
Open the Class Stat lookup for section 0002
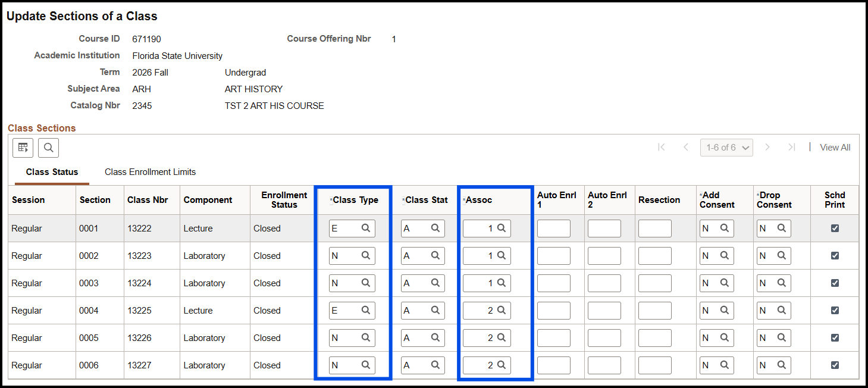(x=435, y=255)
